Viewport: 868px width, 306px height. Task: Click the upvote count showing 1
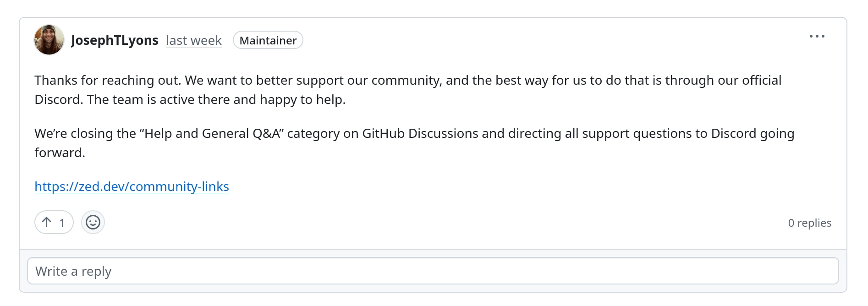[x=62, y=223]
